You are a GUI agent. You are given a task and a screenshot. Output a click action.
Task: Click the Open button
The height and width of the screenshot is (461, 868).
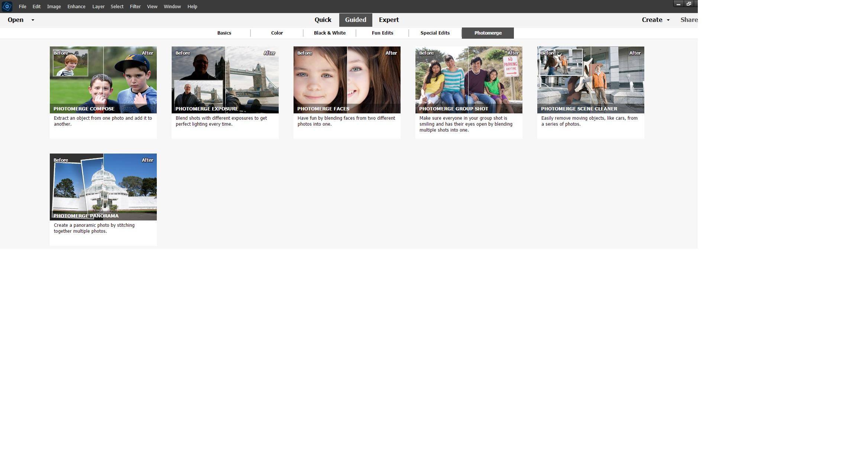coord(16,20)
